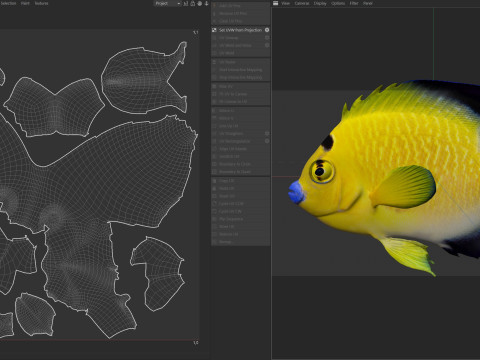Click the Remove UV Pins icon
This screenshot has width=480, height=360.
tap(214, 13)
